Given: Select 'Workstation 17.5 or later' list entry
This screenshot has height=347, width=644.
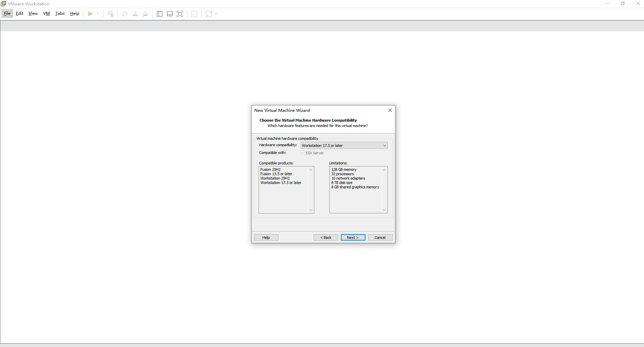Looking at the screenshot, I should [281, 183].
